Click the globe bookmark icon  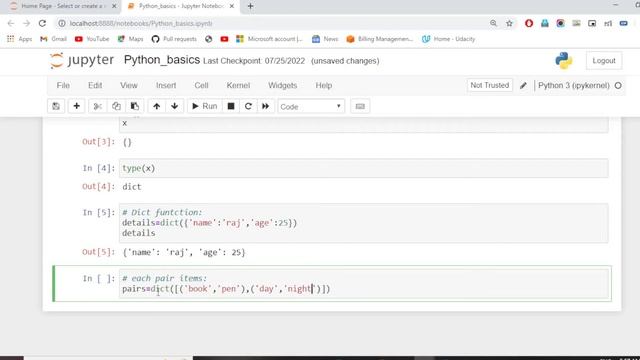tap(209, 39)
